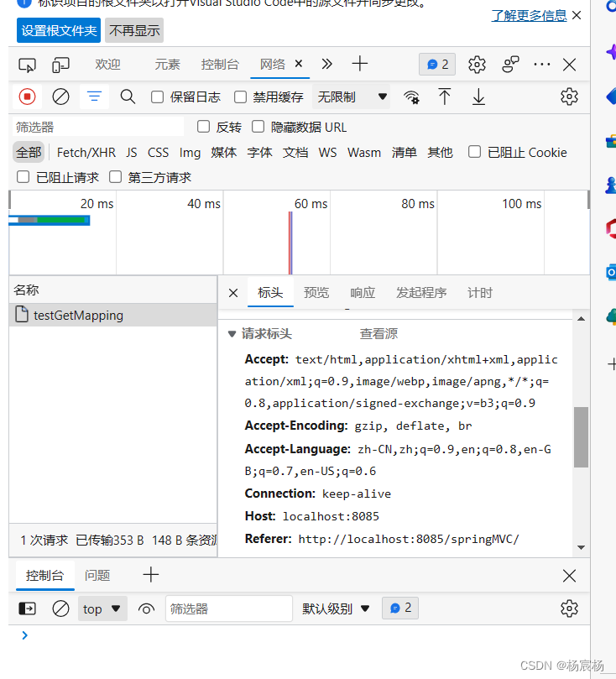This screenshot has height=679, width=616.
Task: Open the 预览 tab
Action: [x=316, y=293]
